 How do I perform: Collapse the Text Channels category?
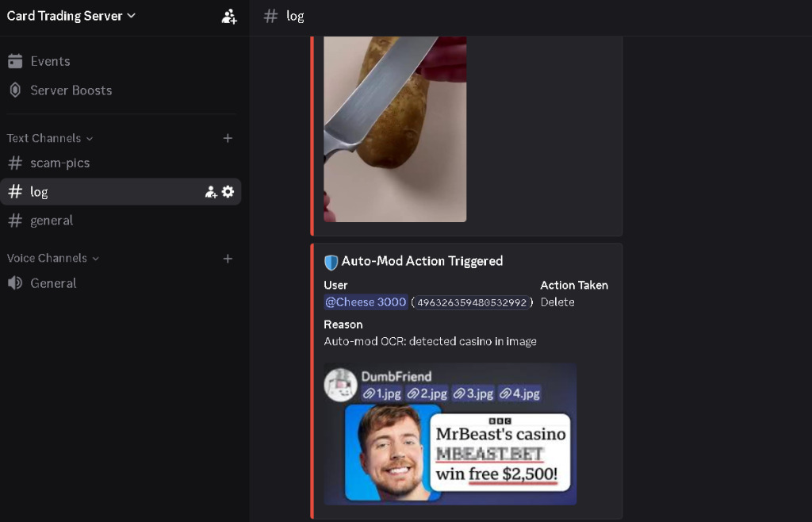pos(50,138)
